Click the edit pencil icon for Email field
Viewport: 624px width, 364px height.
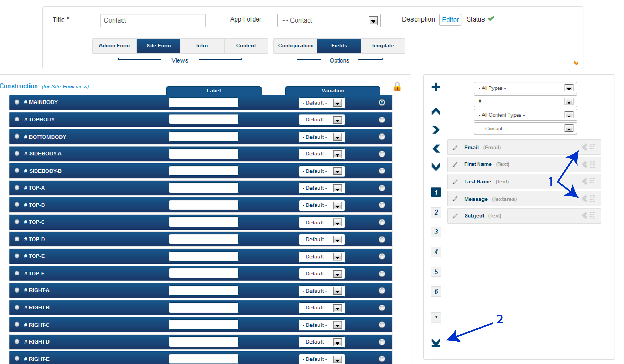[455, 147]
